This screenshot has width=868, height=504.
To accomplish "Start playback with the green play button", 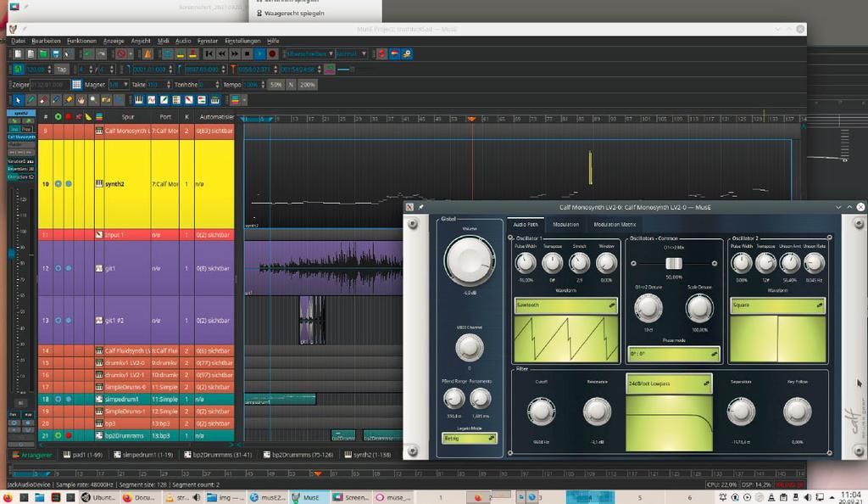I will click(259, 53).
